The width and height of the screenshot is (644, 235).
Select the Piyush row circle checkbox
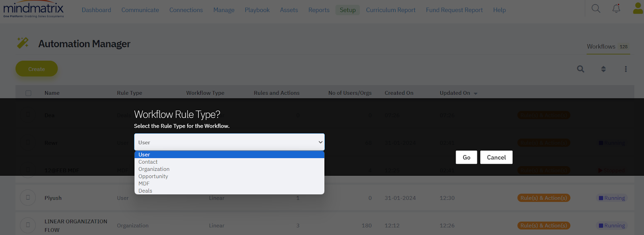coord(28,198)
